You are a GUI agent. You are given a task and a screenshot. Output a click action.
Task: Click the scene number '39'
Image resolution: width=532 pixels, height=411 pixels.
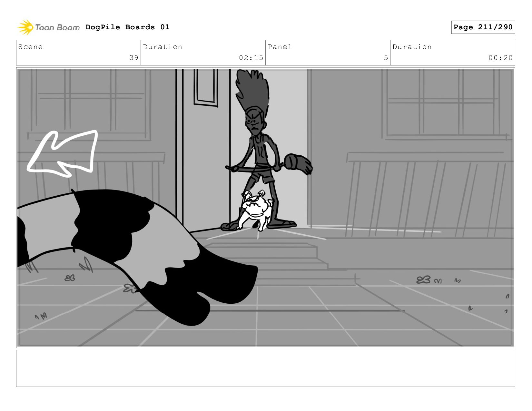point(134,58)
